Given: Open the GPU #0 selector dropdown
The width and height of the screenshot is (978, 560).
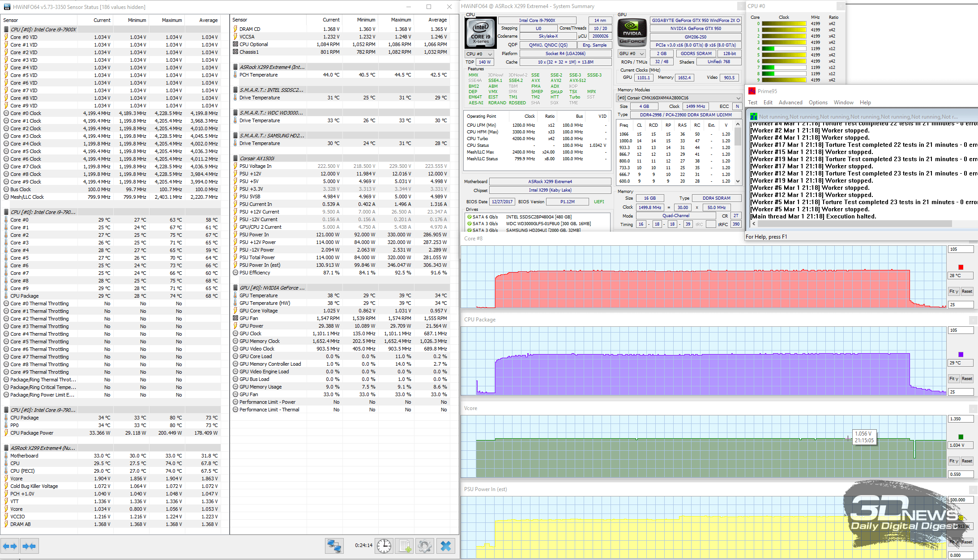Looking at the screenshot, I should coord(632,54).
